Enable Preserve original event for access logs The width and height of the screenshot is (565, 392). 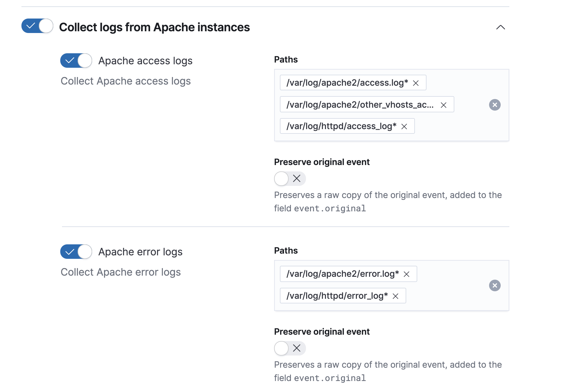pos(290,179)
